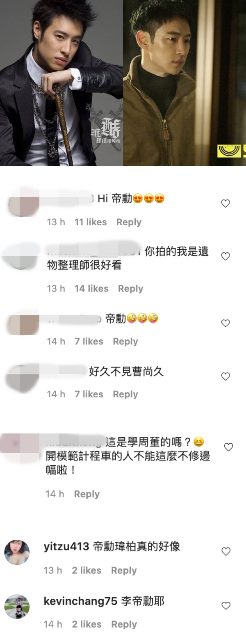The image size is (246, 644).
Task: Reply to kevinchang75's comment
Action: tap(124, 624)
